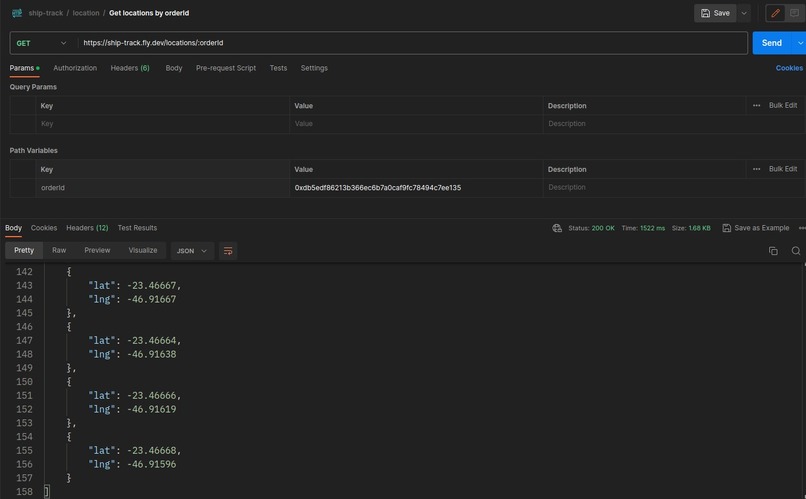Open the response Headers (12) tab

[x=87, y=228]
